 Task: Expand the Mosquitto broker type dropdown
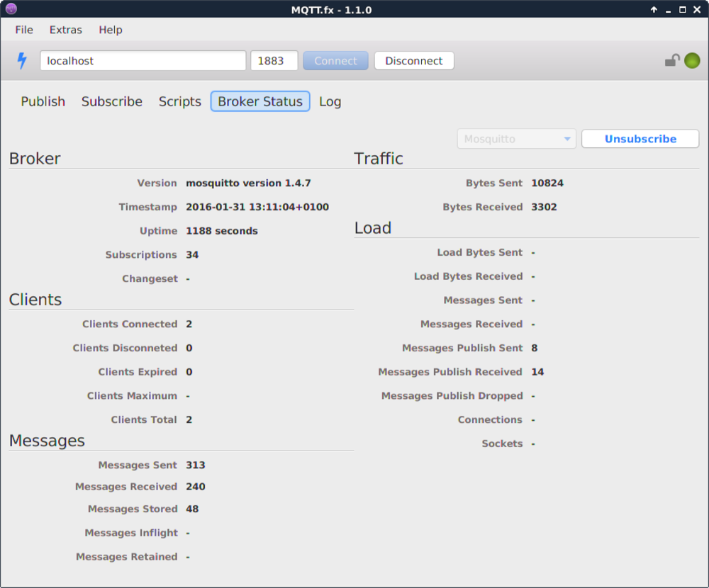pos(517,139)
